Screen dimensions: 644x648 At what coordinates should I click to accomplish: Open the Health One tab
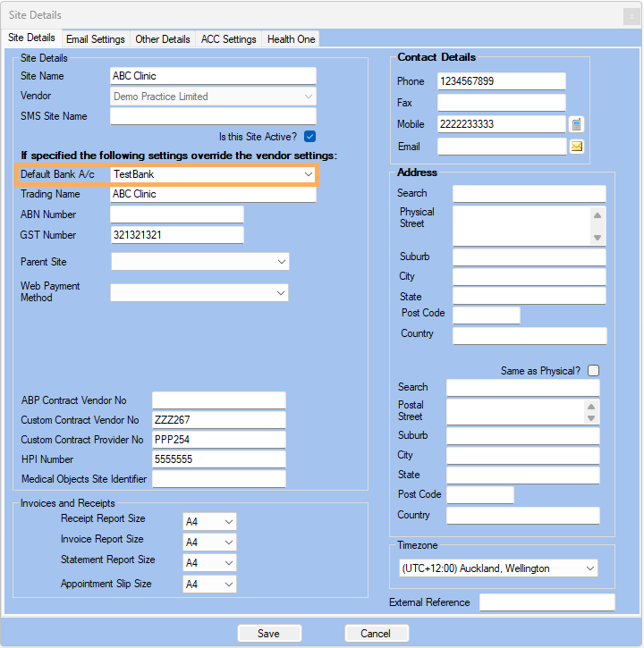click(291, 39)
